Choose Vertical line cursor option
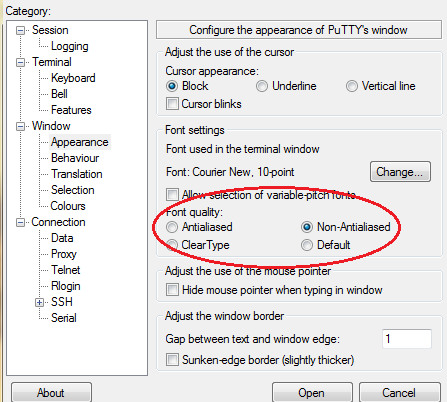The width and height of the screenshot is (447, 402). (x=352, y=86)
